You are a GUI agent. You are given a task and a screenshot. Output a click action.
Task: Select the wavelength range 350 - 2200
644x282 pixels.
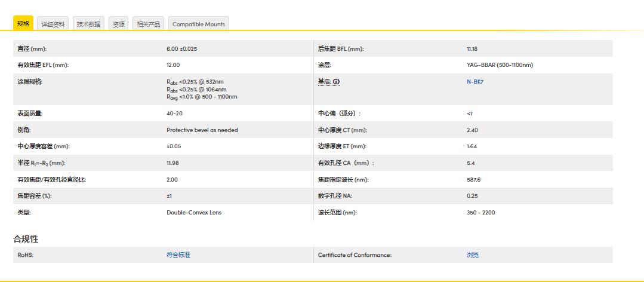click(x=480, y=212)
